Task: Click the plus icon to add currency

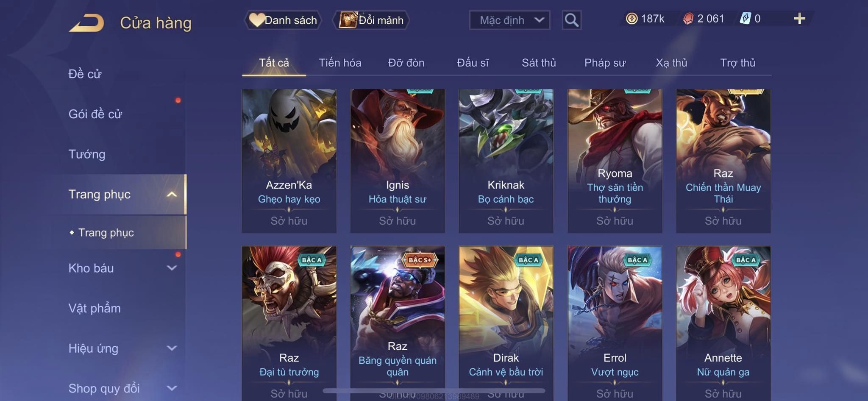Action: pyautogui.click(x=799, y=19)
